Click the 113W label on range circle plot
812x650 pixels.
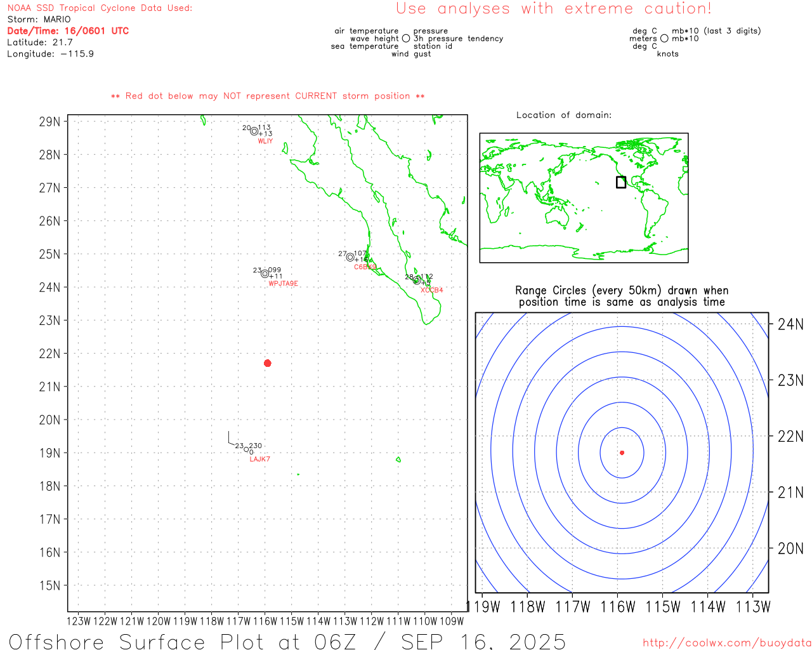coord(753,607)
